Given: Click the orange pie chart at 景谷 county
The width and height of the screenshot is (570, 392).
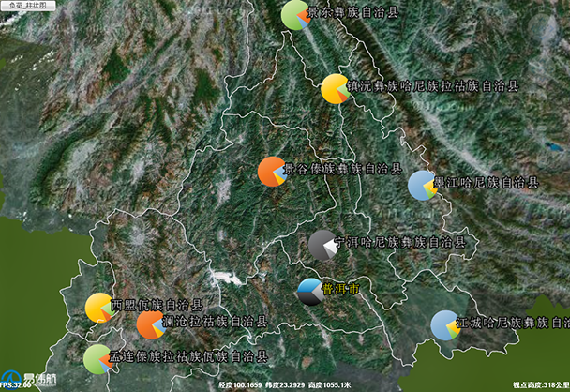Looking at the screenshot, I should click(273, 172).
